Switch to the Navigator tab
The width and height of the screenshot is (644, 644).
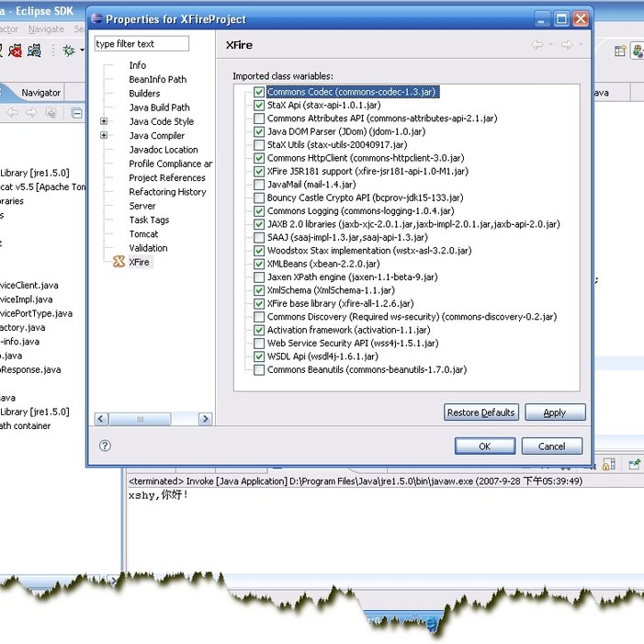click(x=41, y=93)
